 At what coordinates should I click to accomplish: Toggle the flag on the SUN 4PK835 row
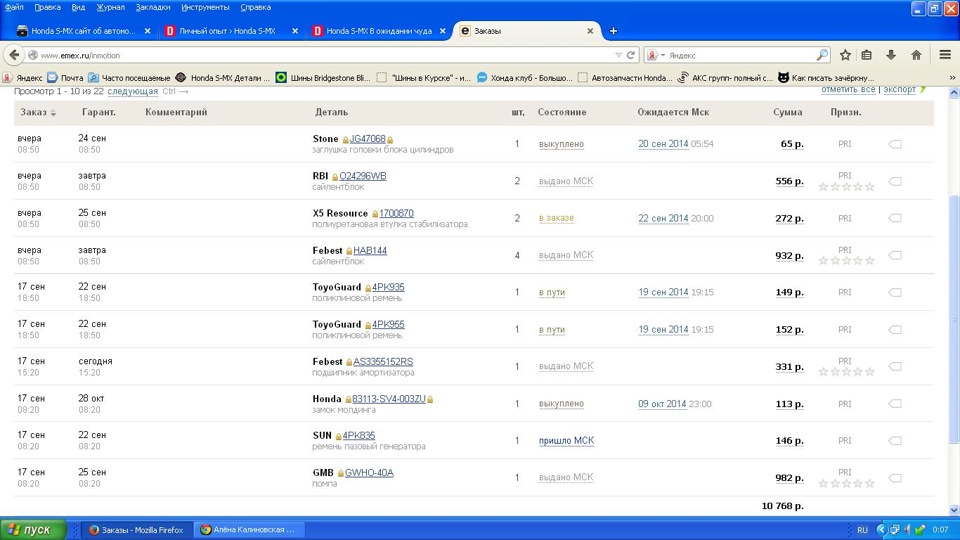coord(895,441)
